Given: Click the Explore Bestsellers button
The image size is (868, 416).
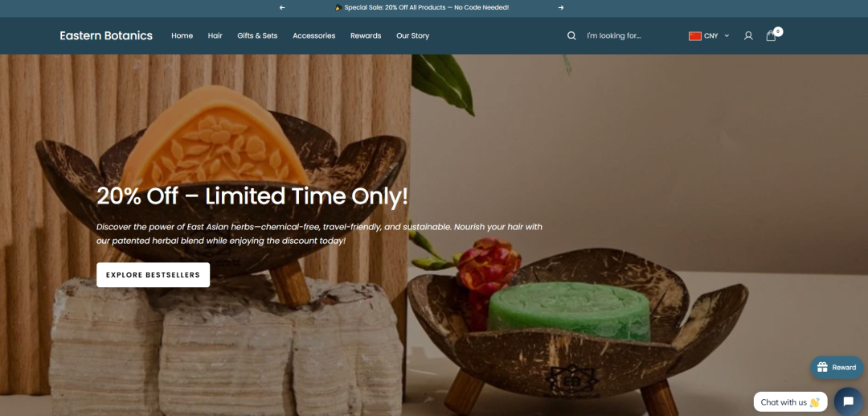Looking at the screenshot, I should click(153, 274).
